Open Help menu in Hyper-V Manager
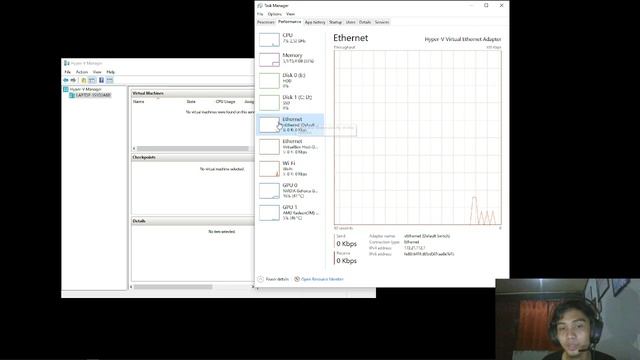The image size is (640, 360). (110, 72)
